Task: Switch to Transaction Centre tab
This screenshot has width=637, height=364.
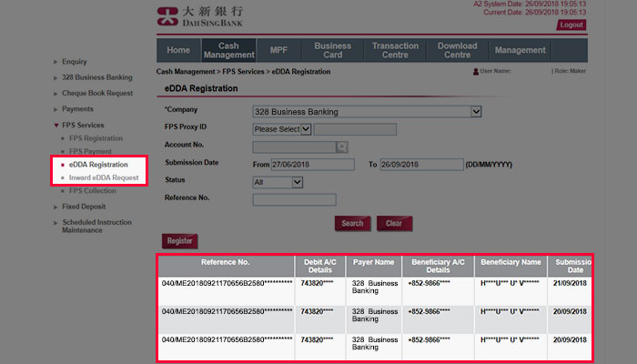Action: click(x=395, y=50)
